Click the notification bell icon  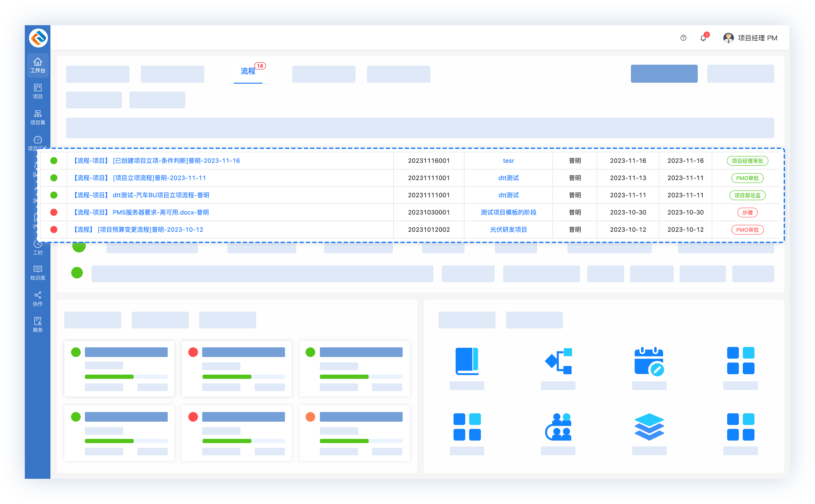pos(703,38)
